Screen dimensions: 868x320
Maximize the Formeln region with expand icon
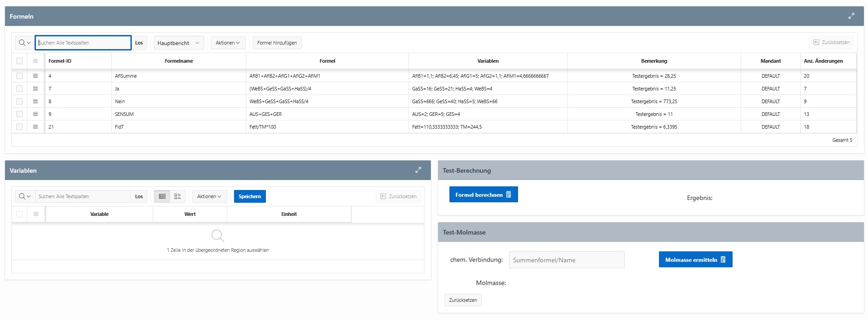point(851,16)
